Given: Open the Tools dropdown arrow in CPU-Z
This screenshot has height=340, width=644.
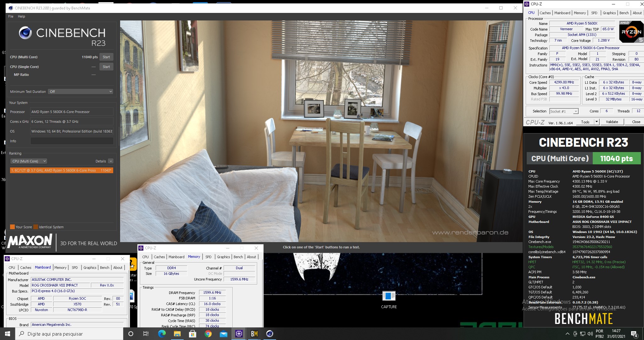Looking at the screenshot, I should tap(597, 122).
